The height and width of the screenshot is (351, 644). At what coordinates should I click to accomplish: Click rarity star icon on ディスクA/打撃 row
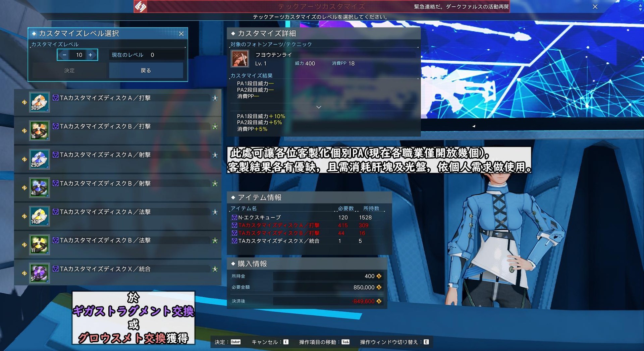pos(215,98)
